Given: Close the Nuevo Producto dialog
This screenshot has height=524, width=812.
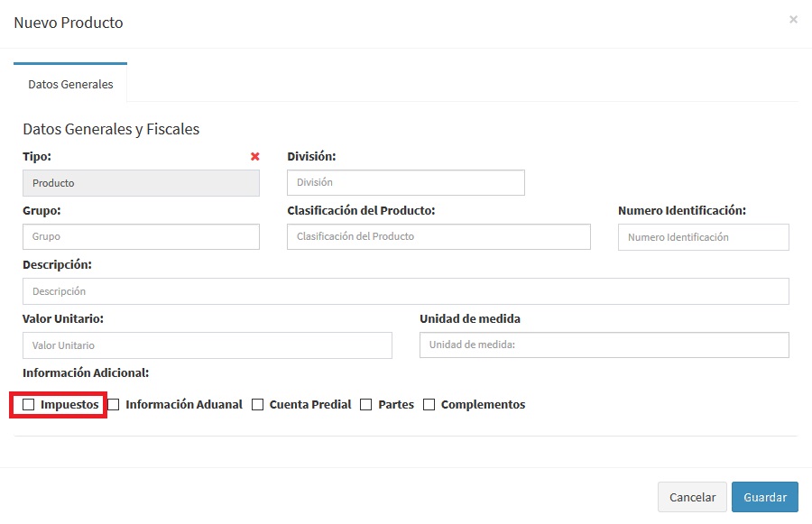Looking at the screenshot, I should tap(793, 19).
